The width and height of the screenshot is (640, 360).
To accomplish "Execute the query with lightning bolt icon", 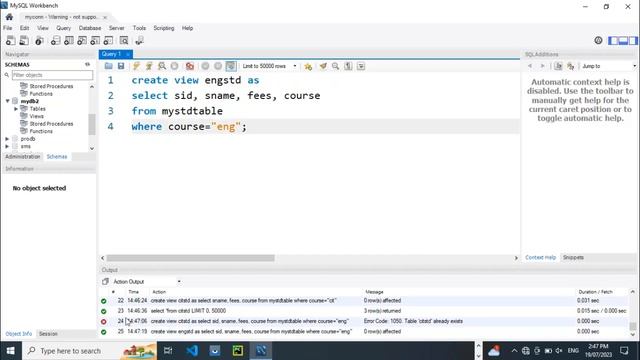I will point(136,66).
